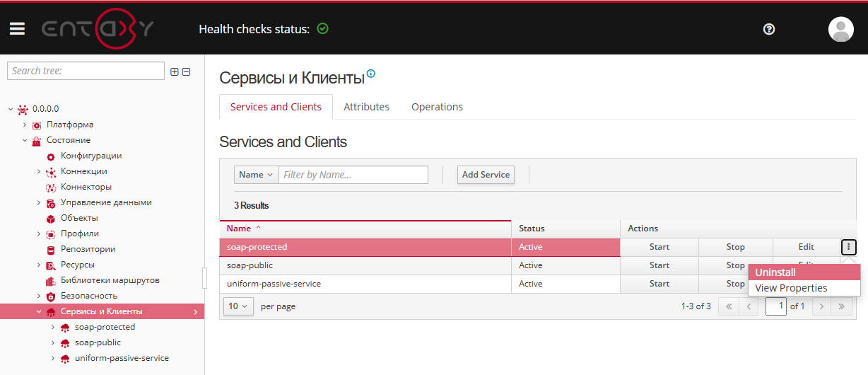This screenshot has height=375, width=868.
Task: Open the Name filter type dropdown
Action: click(256, 175)
